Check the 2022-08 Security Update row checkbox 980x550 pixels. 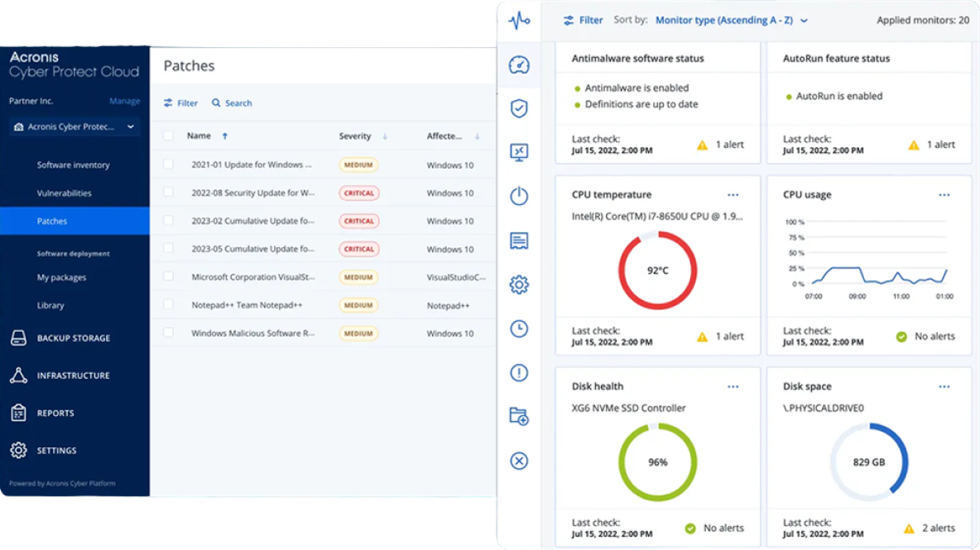point(170,193)
